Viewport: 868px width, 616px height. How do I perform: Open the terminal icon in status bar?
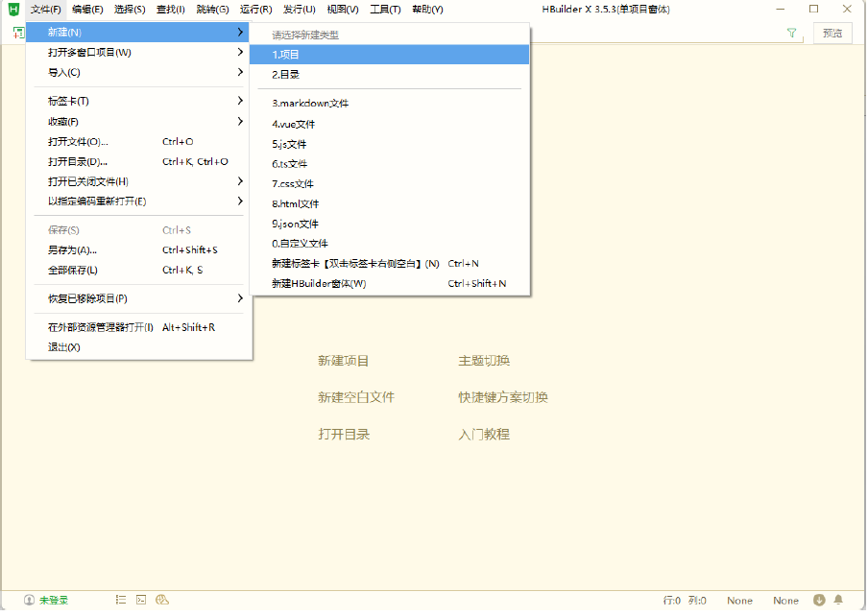coord(141,600)
